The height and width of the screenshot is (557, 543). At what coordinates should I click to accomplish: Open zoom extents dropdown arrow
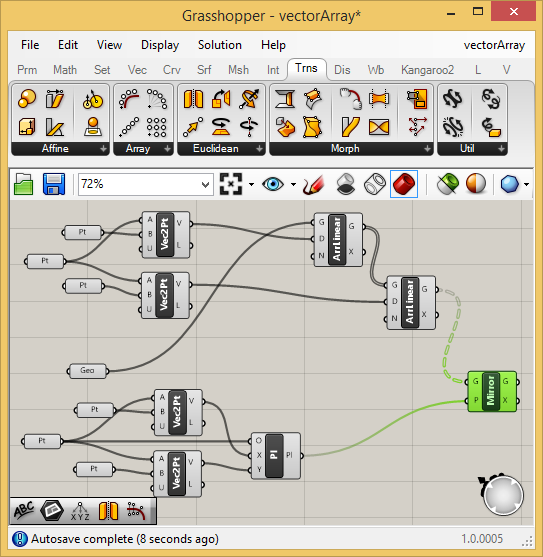coord(251,184)
